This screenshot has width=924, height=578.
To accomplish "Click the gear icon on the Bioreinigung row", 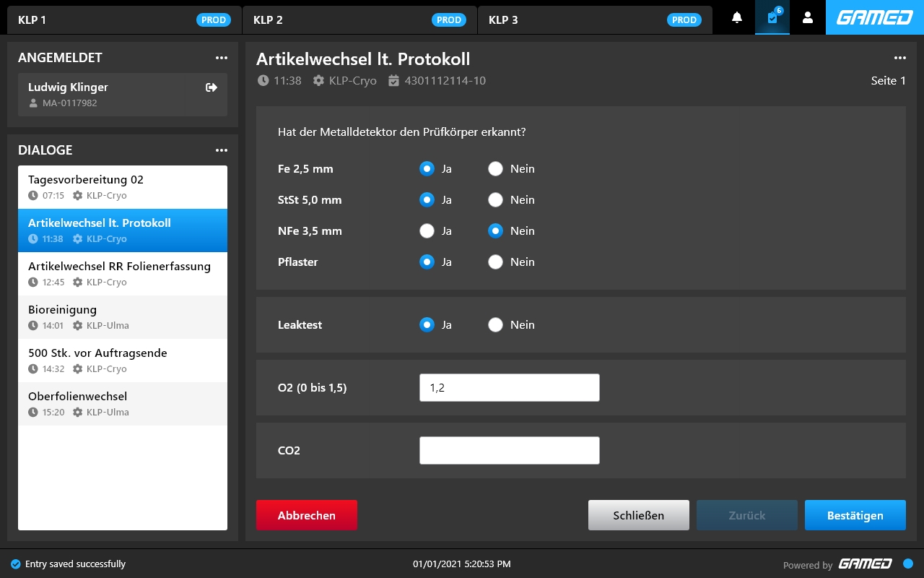I will (x=78, y=326).
